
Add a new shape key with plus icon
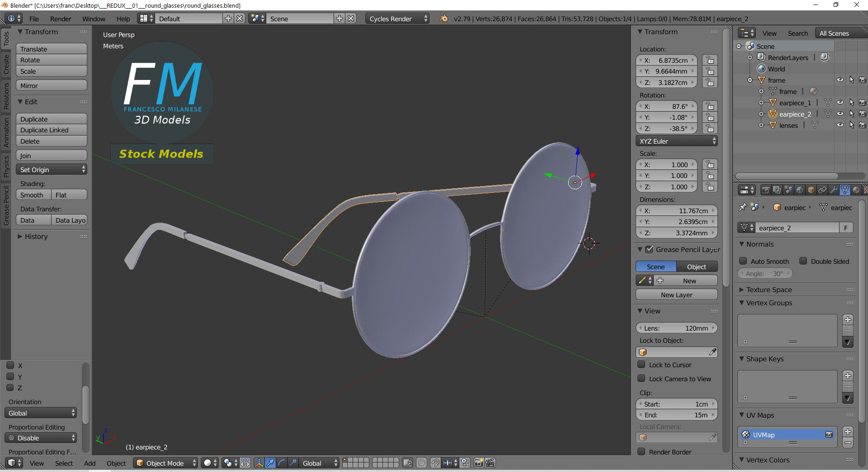coord(848,376)
